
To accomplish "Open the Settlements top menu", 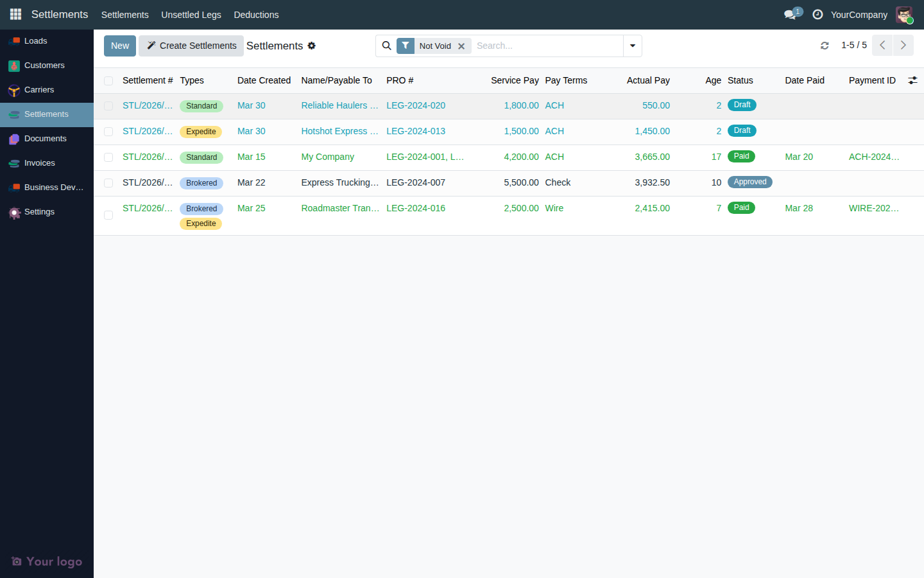I will tap(124, 15).
